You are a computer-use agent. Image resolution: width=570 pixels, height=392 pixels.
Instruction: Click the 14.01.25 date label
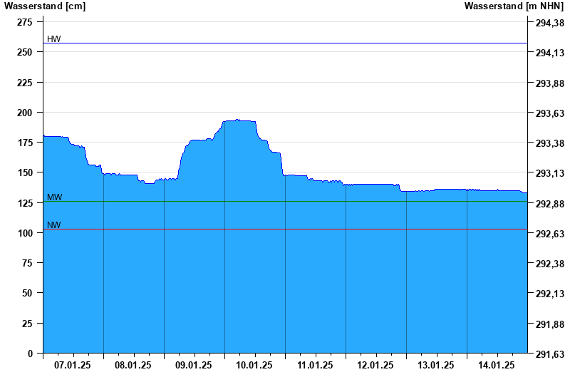coord(497,365)
